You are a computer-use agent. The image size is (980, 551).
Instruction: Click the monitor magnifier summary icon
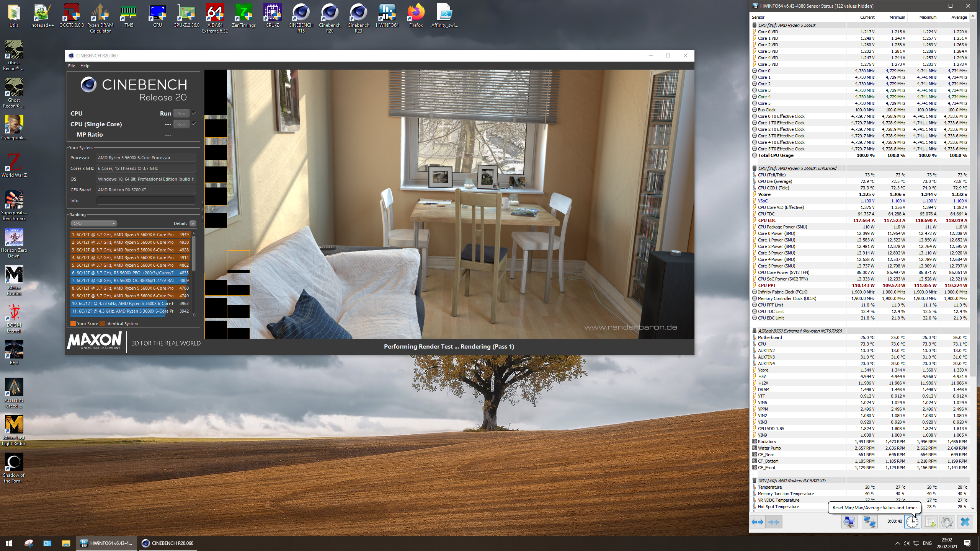(849, 522)
